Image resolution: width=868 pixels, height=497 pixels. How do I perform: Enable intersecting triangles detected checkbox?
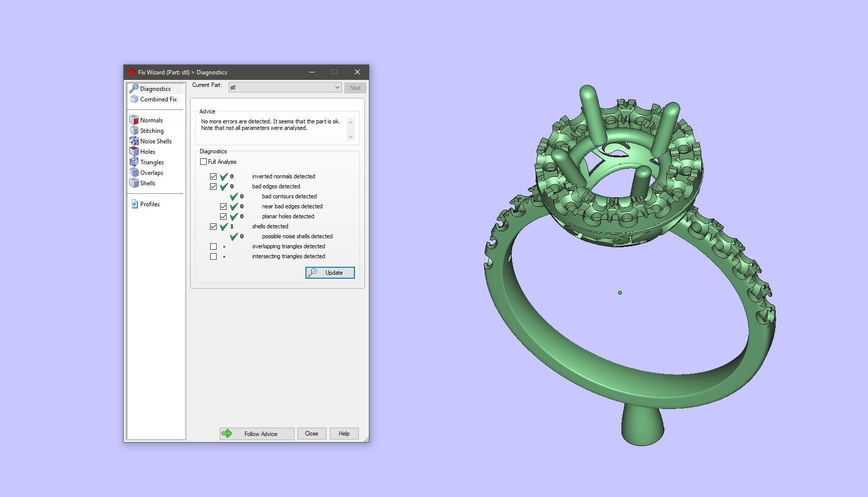click(214, 256)
